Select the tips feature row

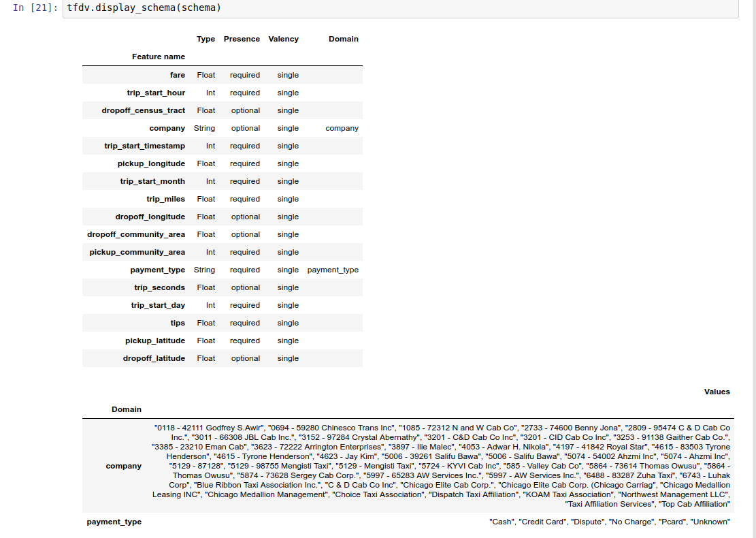(x=222, y=323)
